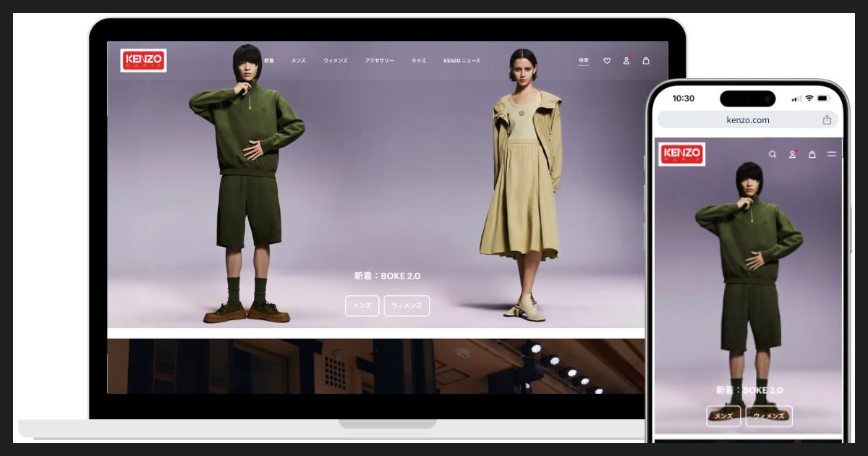The width and height of the screenshot is (868, 456).
Task: Expand the hamburger menu on the phone
Action: click(832, 154)
